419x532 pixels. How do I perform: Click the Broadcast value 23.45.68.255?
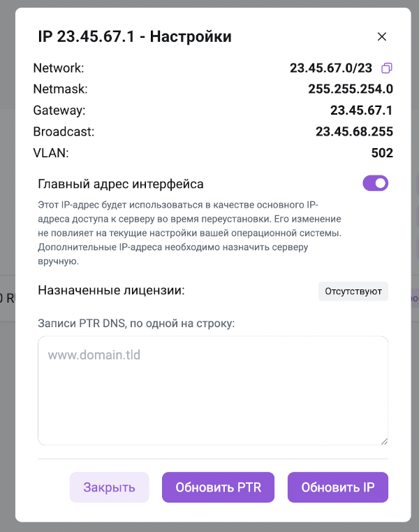pos(354,131)
